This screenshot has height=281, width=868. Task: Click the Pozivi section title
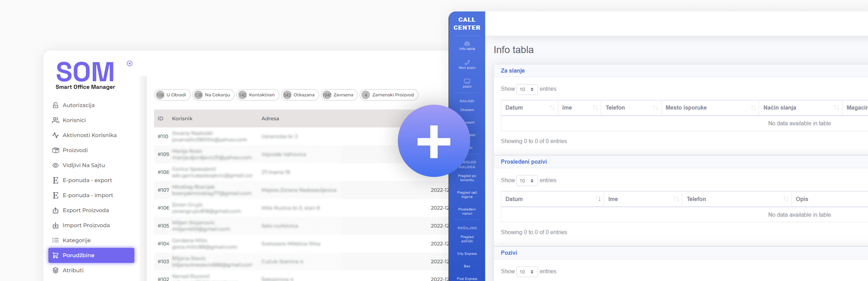click(x=508, y=253)
